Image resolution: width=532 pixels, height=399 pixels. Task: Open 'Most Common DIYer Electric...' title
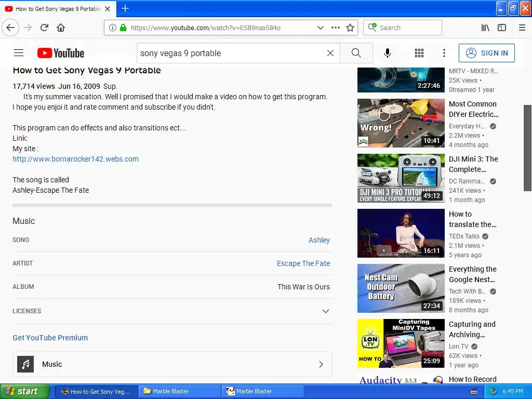474,109
